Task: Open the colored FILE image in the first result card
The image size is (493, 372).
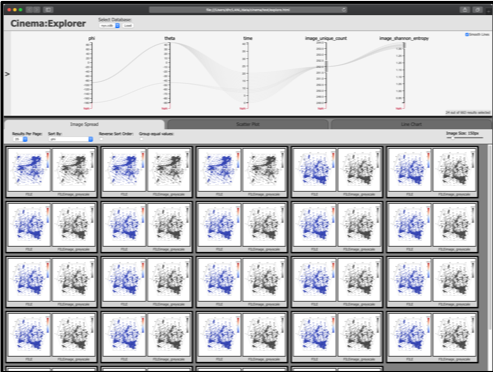Action: (x=29, y=170)
